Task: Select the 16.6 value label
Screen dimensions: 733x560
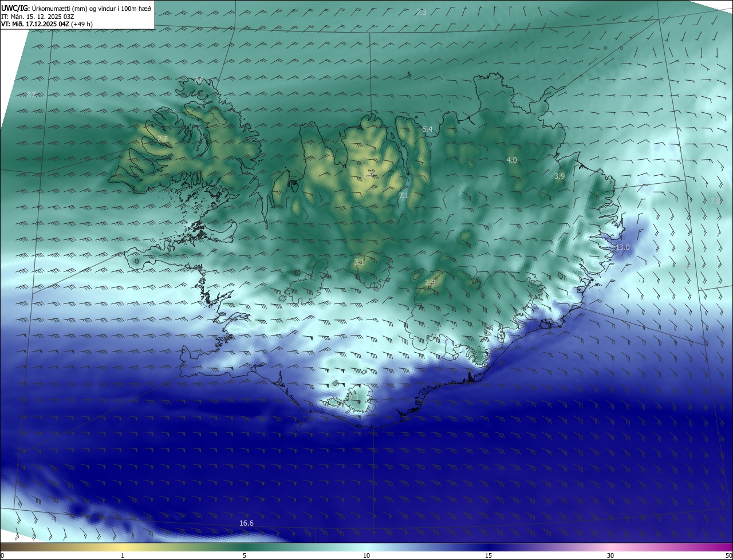Action: pyautogui.click(x=246, y=523)
